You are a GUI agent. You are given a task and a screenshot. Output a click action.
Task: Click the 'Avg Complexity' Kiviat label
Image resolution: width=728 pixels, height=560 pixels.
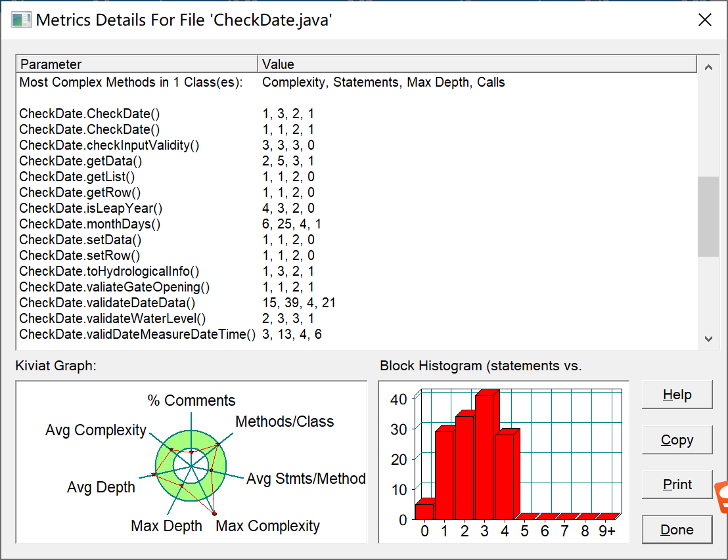[96, 430]
